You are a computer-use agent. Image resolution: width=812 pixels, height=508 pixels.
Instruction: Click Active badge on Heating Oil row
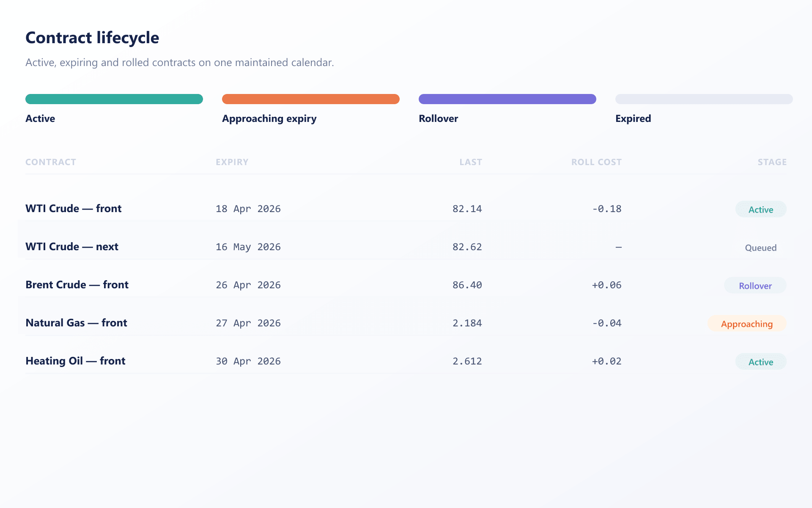pyautogui.click(x=761, y=362)
